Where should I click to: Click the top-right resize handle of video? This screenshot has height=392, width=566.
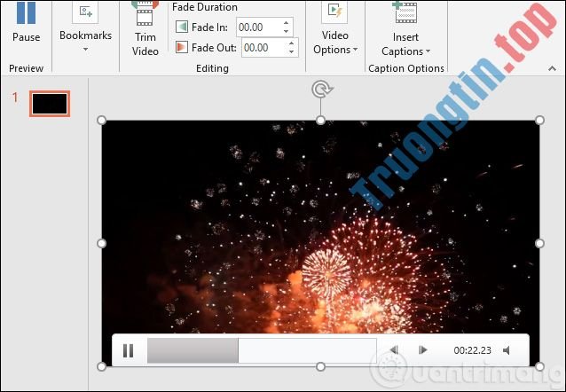pyautogui.click(x=539, y=121)
